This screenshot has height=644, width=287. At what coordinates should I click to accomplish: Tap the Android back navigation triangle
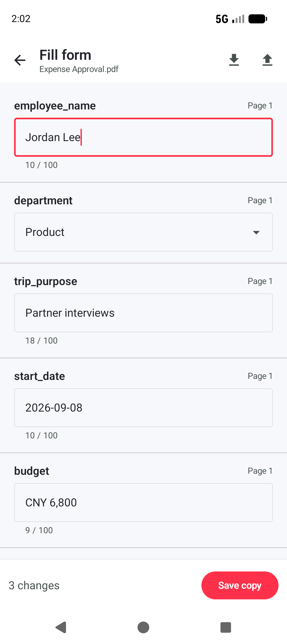(61, 628)
